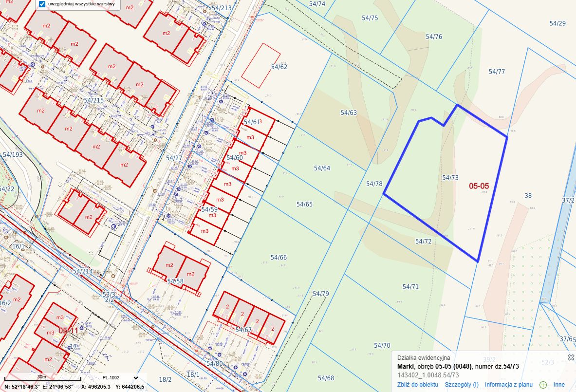
Task: Select parcel label 54/75
Action: (x=370, y=18)
